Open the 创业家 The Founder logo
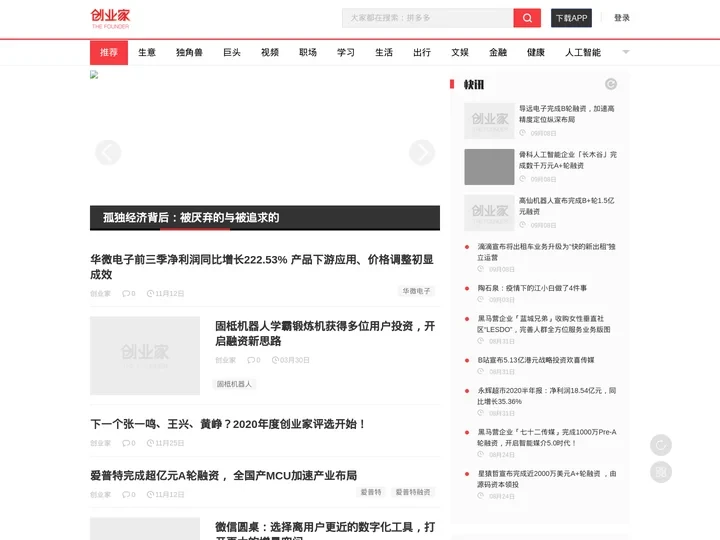Viewport: 720px width, 540px height. click(110, 19)
